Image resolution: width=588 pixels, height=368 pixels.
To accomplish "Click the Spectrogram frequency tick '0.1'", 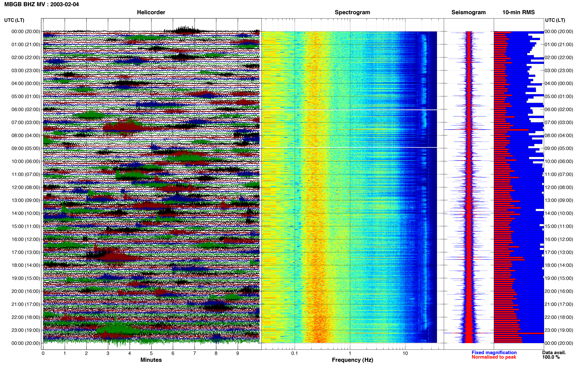I will tap(295, 353).
